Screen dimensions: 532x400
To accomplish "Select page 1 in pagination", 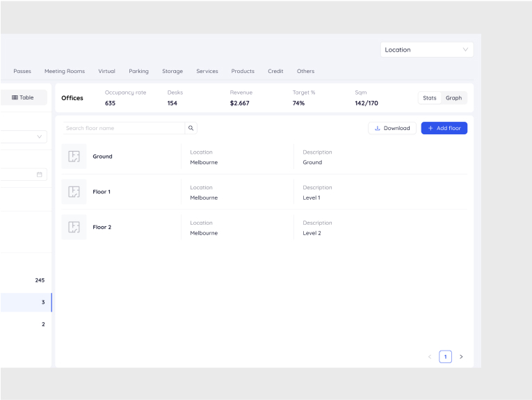I will (445, 357).
